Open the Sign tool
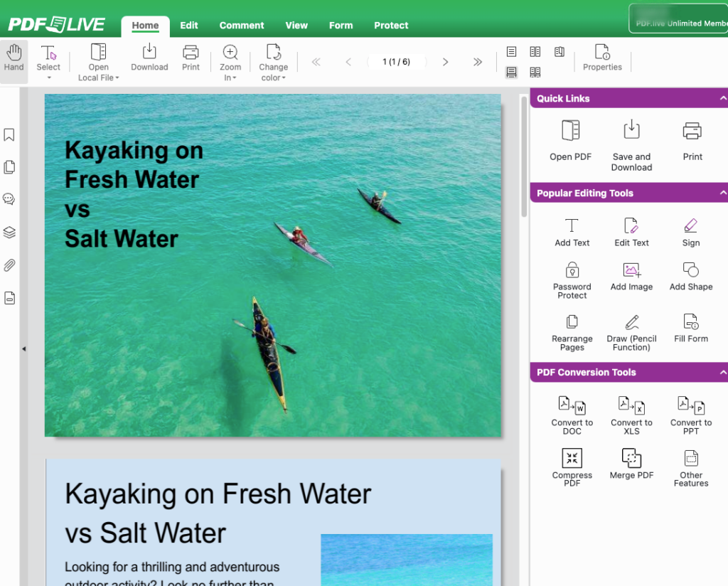Image resolution: width=728 pixels, height=586 pixels. tap(690, 231)
